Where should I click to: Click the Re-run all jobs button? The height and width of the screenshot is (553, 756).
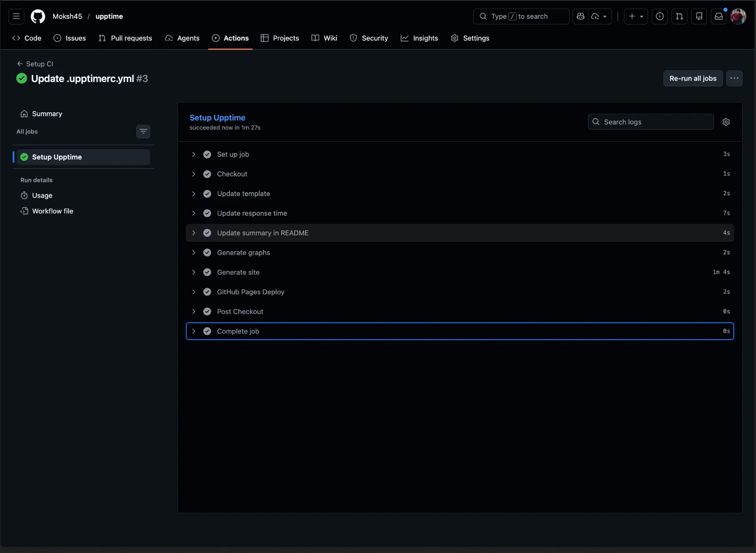point(693,78)
